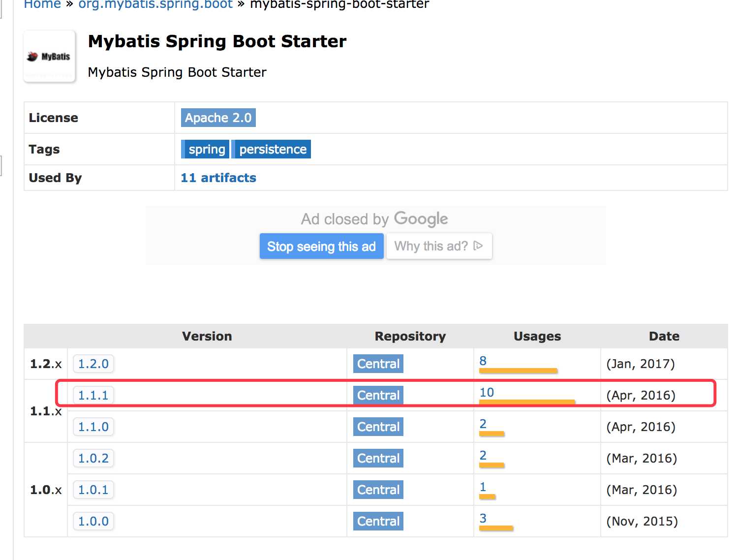Open org.mybatis.spring.boot breadcrumb link
Image resolution: width=738 pixels, height=560 pixels.
coord(155,4)
